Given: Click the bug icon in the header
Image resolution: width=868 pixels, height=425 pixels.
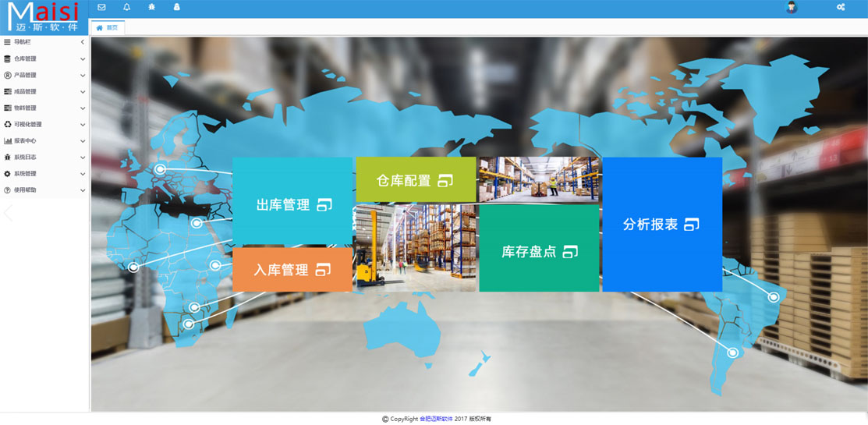Looking at the screenshot, I should point(151,7).
